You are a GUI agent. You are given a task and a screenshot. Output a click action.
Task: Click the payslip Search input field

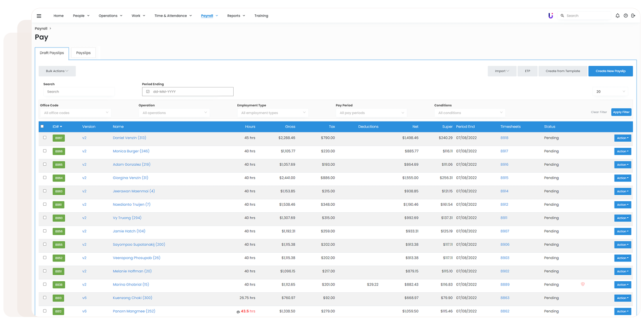[79, 92]
